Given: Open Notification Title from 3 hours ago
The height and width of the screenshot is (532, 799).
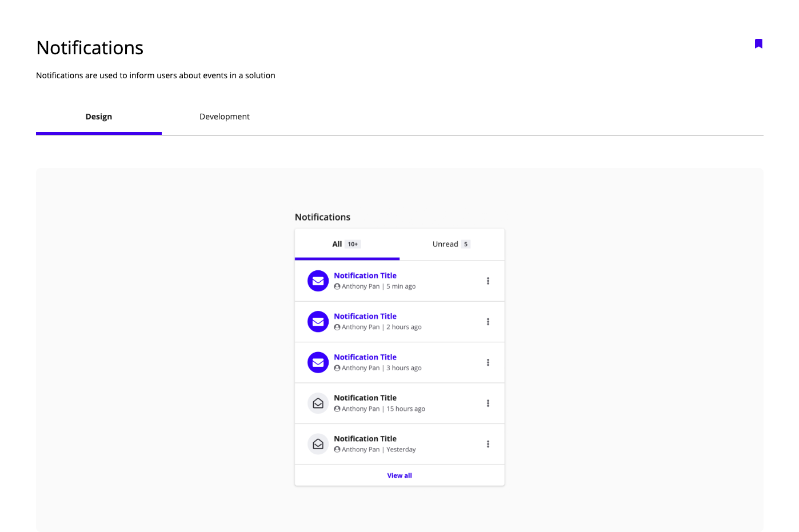Looking at the screenshot, I should (x=365, y=357).
